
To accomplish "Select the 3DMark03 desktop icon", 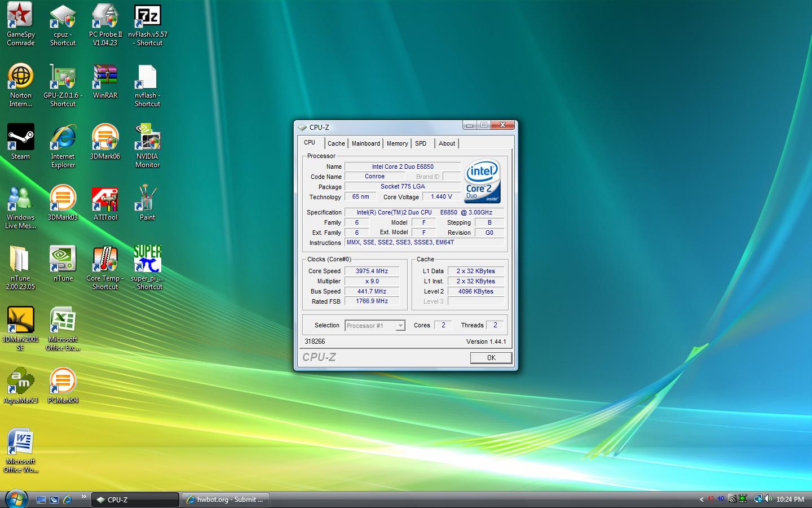I will 63,203.
